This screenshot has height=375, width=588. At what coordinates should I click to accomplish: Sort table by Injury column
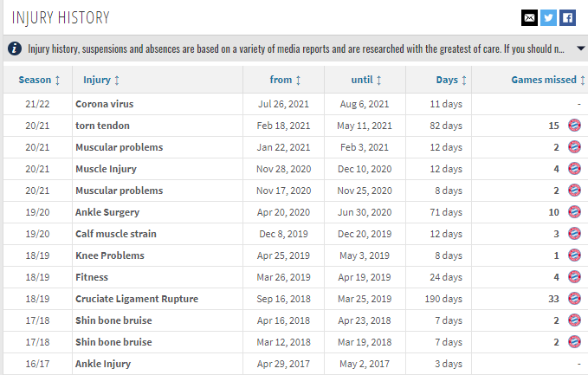(x=101, y=80)
